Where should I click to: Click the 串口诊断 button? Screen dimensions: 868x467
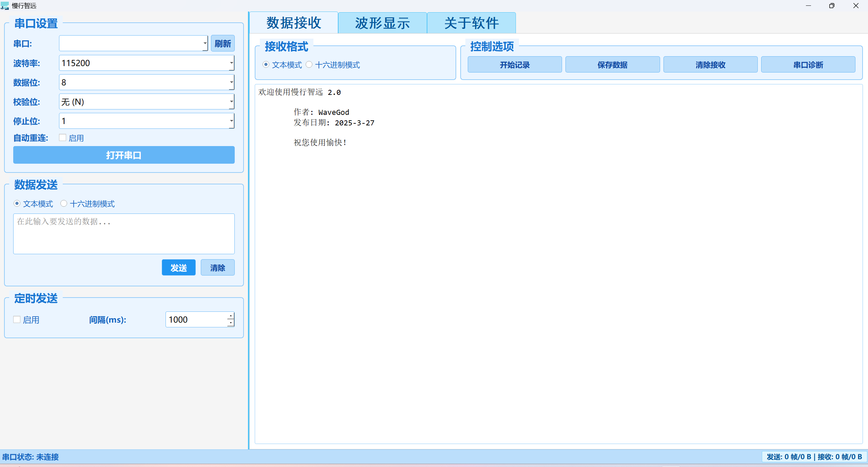click(x=808, y=64)
